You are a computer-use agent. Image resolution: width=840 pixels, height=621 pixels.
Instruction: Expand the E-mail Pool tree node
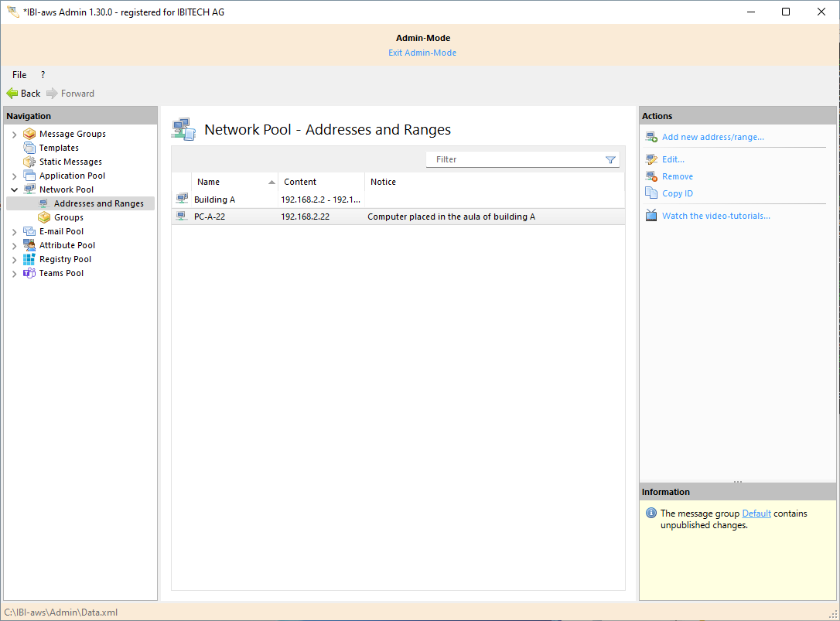(x=14, y=232)
